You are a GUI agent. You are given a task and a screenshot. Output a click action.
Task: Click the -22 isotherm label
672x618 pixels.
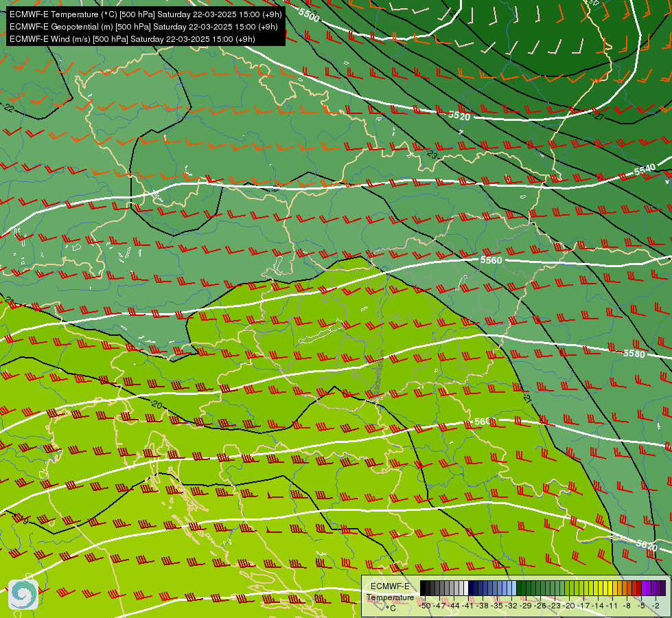pos(8,107)
